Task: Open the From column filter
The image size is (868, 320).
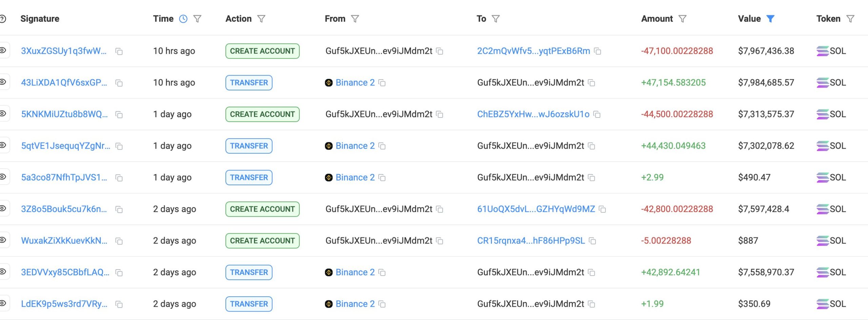Action: (355, 19)
